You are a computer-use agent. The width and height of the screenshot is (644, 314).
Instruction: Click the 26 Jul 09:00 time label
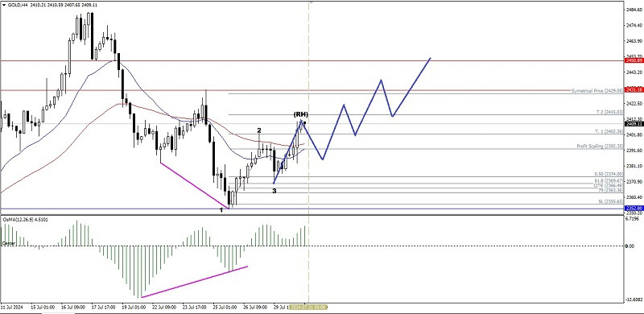tap(255, 307)
